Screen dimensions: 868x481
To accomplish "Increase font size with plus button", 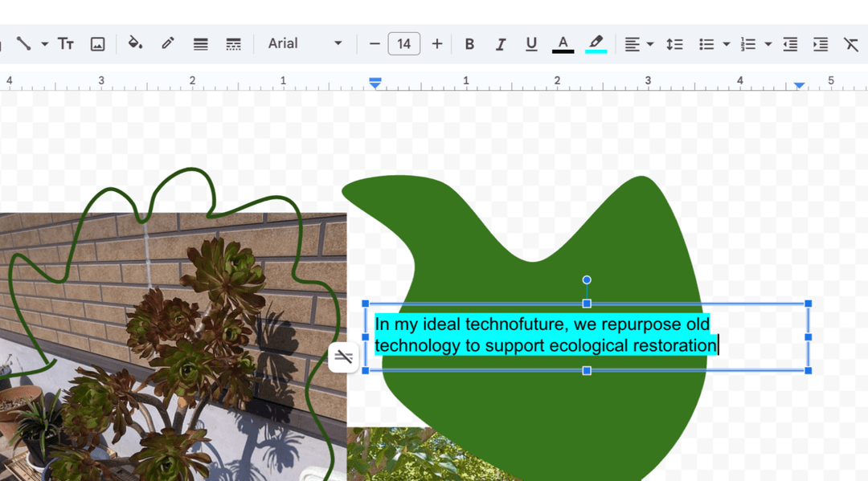I will point(436,44).
